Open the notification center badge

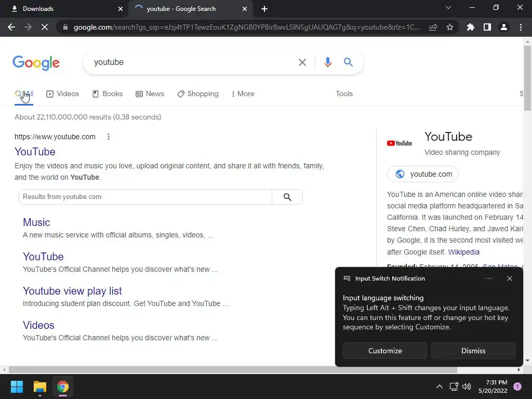(x=517, y=387)
